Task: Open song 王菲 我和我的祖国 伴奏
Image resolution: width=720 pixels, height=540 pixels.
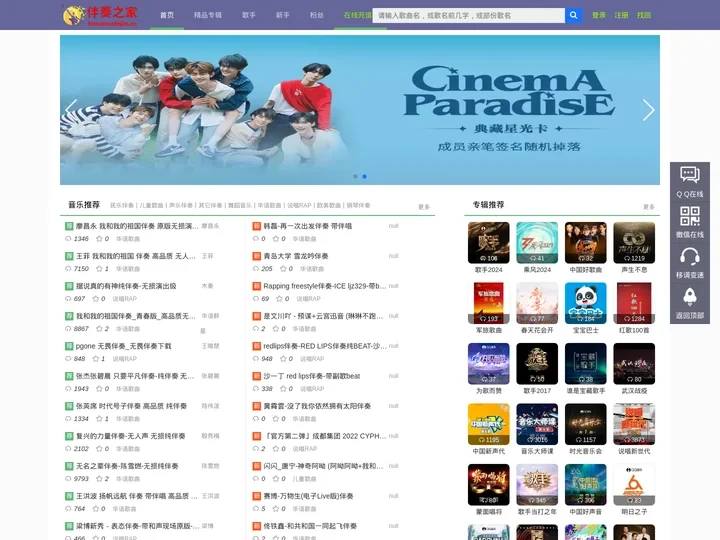Action: 135,256
